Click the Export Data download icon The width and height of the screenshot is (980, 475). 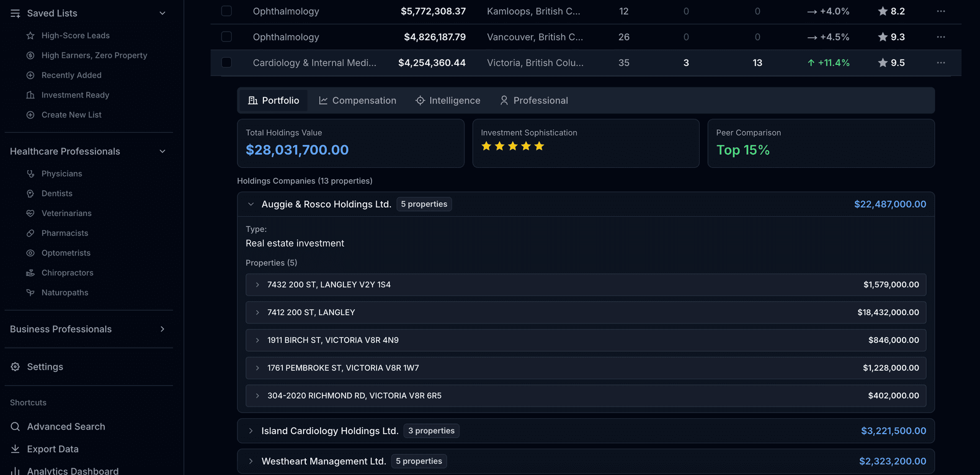pyautogui.click(x=15, y=449)
